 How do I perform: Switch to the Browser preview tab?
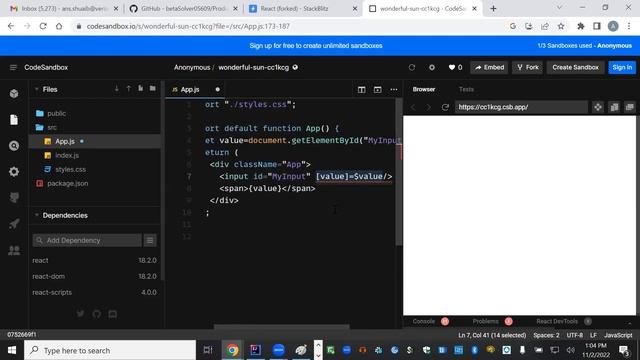pos(424,89)
